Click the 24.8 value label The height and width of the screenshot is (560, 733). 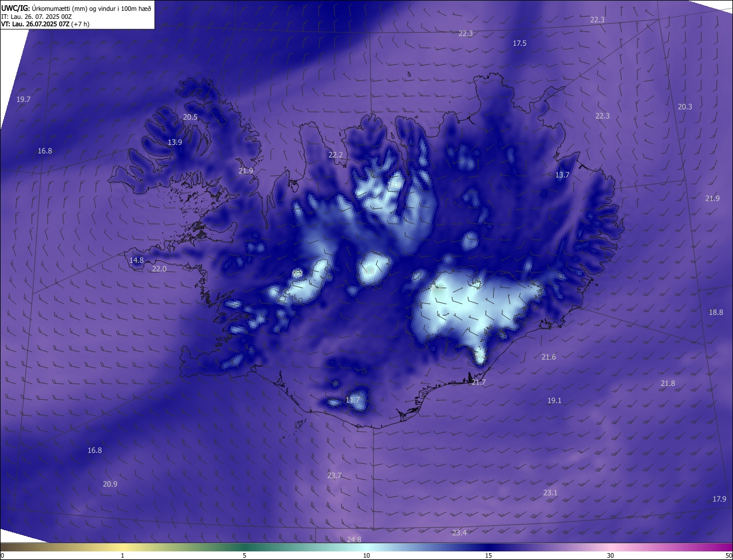354,539
